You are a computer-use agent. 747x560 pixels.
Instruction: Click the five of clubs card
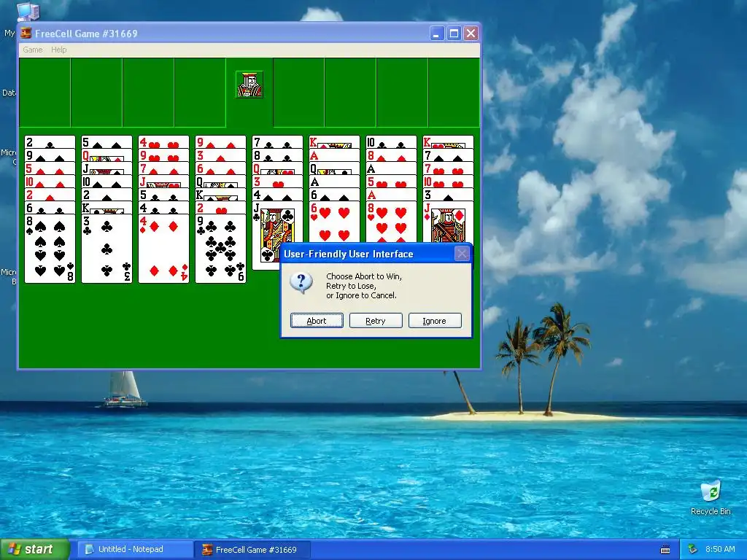click(x=163, y=194)
